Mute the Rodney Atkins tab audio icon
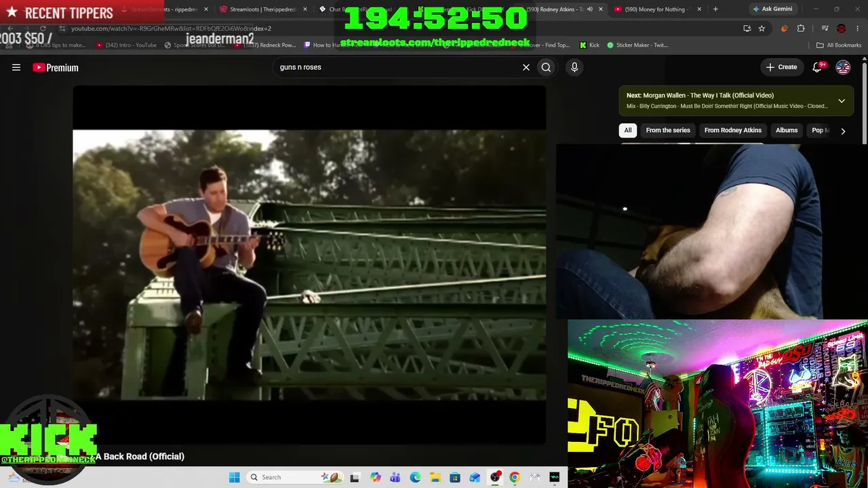 (589, 9)
